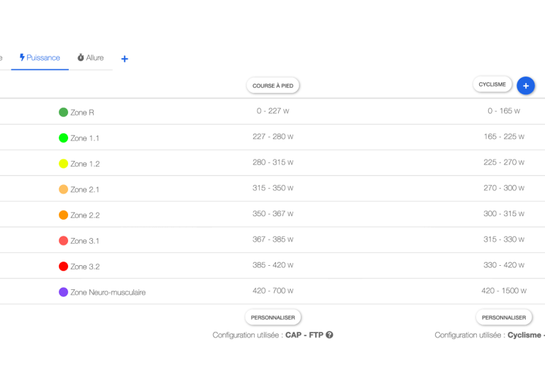
Task: Click the blue plus icon next to Allure tab
Action: 124,59
